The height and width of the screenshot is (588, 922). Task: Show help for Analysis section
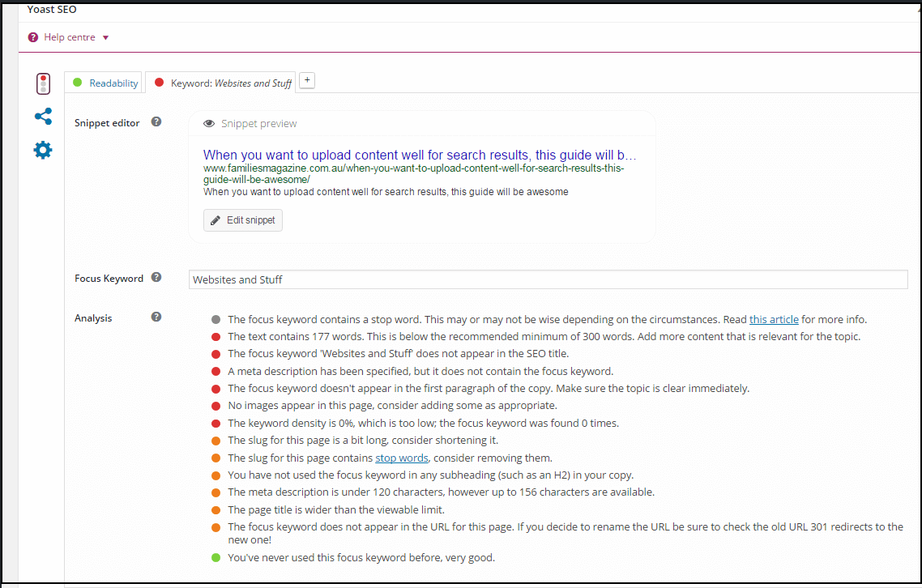(156, 317)
